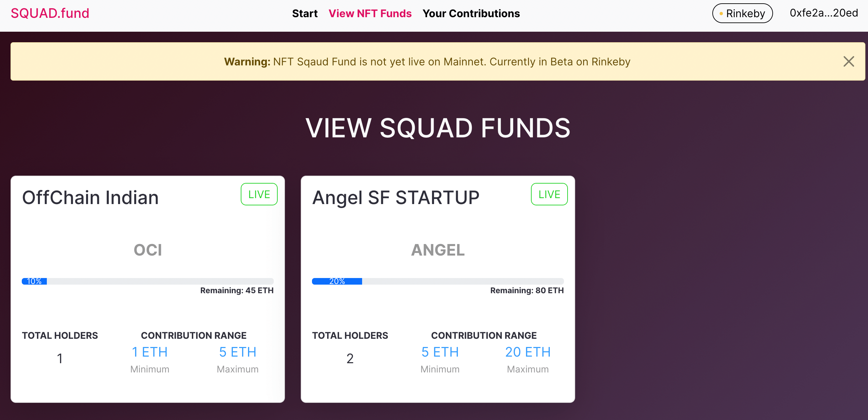Click the Total Holders count on Angel SF
The height and width of the screenshot is (420, 868).
(x=350, y=358)
